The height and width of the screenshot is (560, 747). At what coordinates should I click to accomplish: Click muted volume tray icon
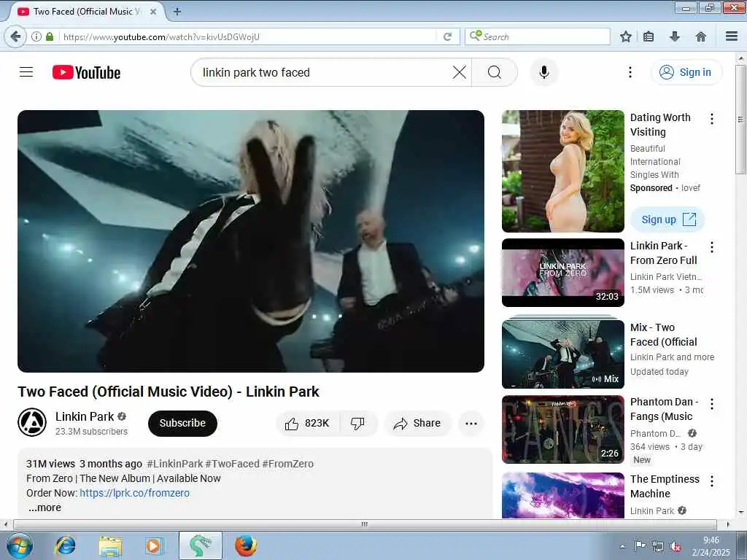[675, 547]
